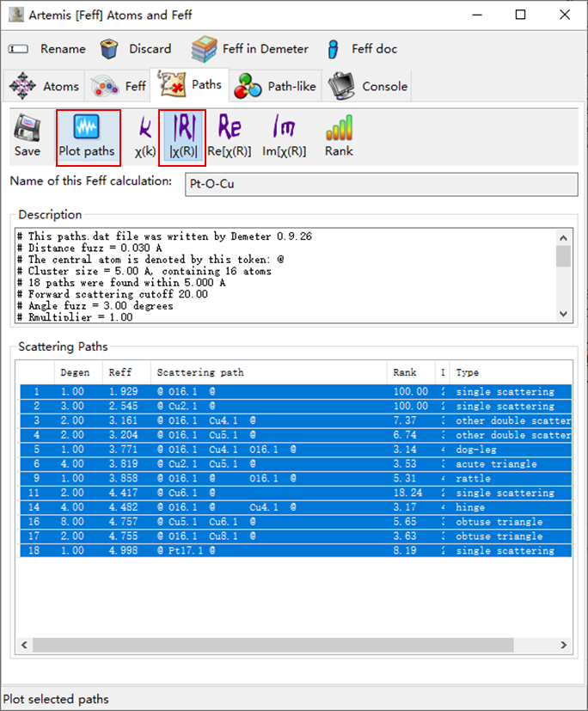Select path 17 with Reff 4.755
588x711 pixels.
296,536
